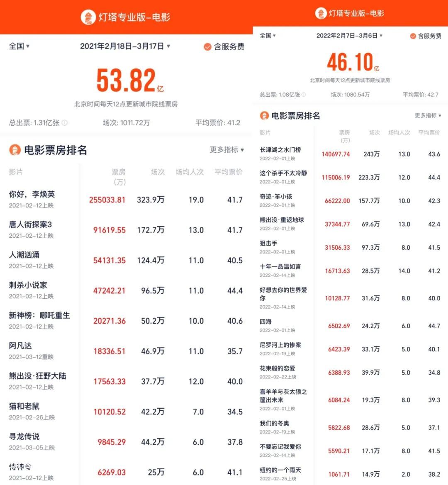The height and width of the screenshot is (485, 448).
Task: Click right panel 平均票价 column header
Action: [x=429, y=133]
